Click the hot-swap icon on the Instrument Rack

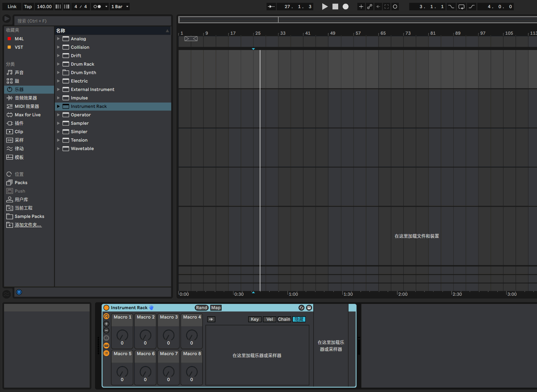[x=301, y=308]
